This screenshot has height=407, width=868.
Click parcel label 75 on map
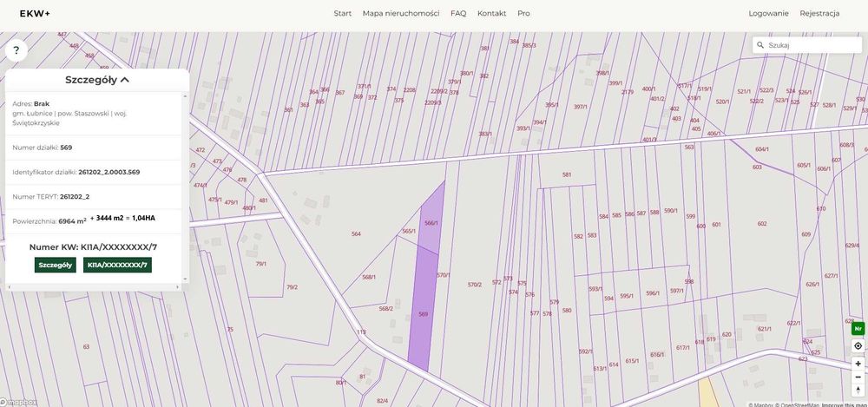[230, 329]
